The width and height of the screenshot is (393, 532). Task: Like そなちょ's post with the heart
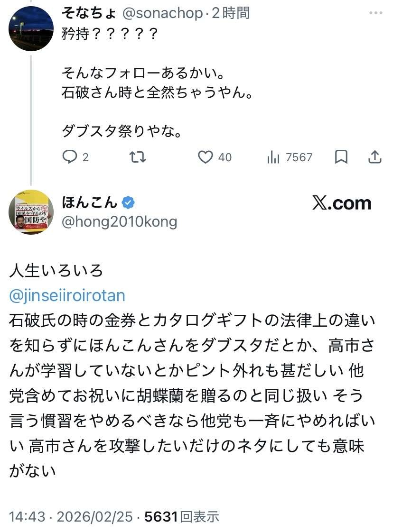[206, 157]
